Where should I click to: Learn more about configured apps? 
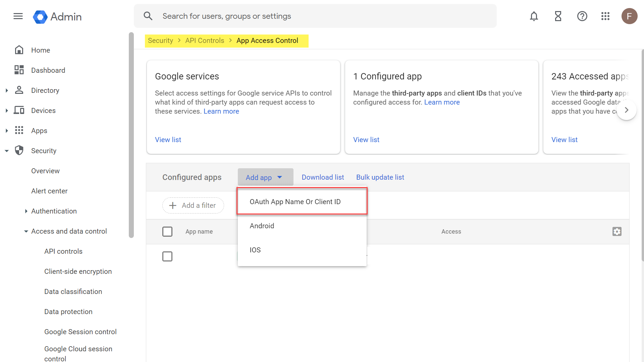point(442,102)
